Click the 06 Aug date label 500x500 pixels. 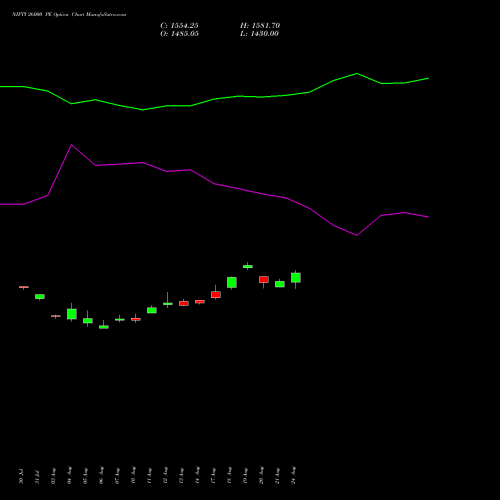tap(101, 476)
